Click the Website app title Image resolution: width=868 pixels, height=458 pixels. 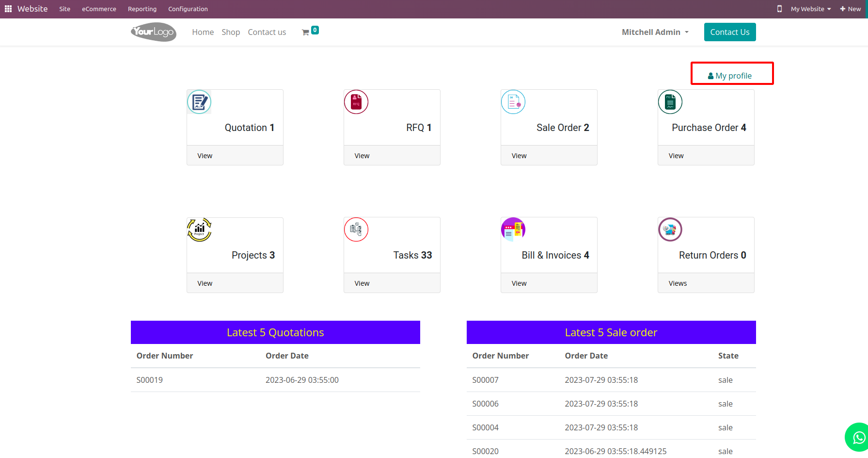[32, 9]
